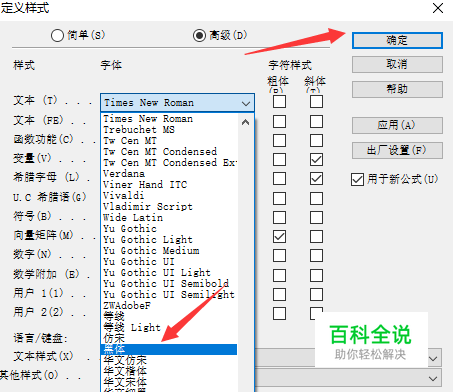
Task: Select Vivaldi from the font list
Action: [x=169, y=196]
